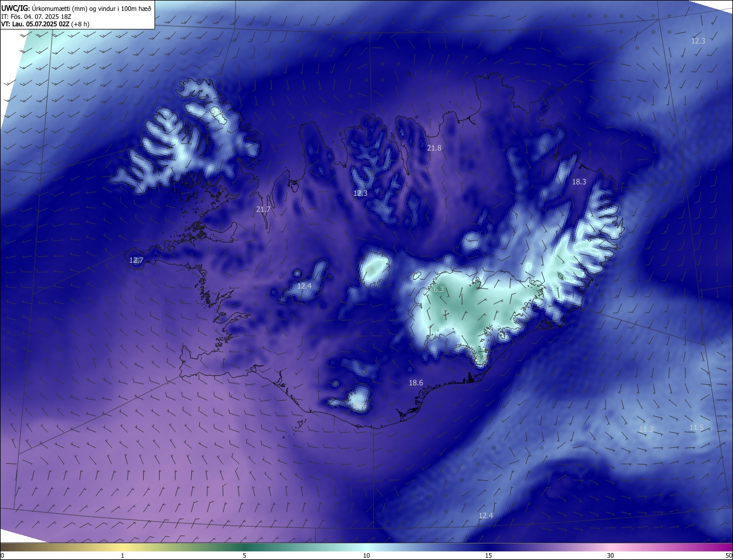Click the 18.3 value on the map
This screenshot has height=560, width=733.
tap(579, 182)
